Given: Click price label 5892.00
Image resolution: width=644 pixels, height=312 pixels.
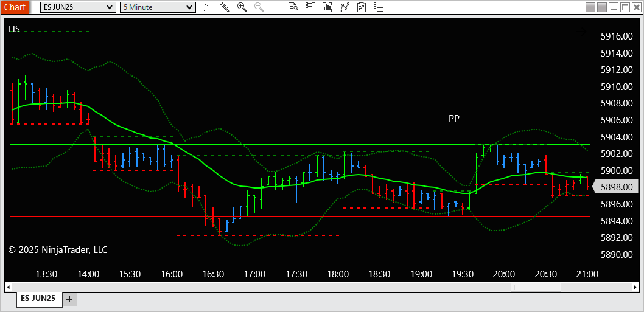Looking at the screenshot, I should pos(617,238).
